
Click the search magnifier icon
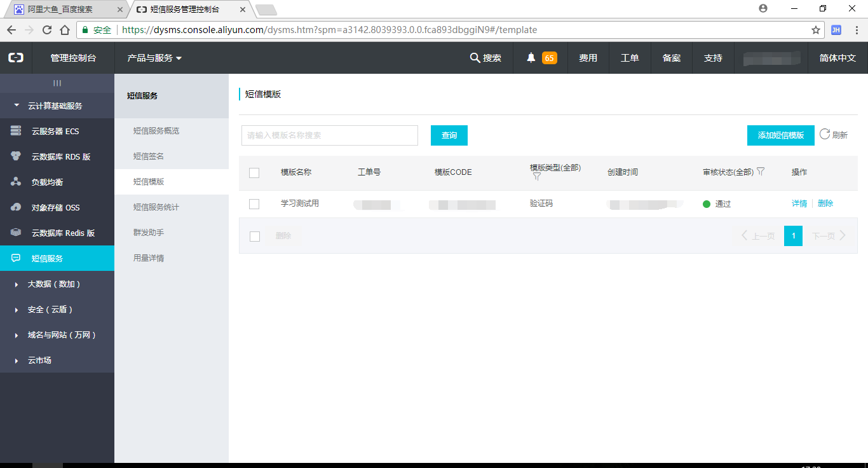tap(475, 58)
